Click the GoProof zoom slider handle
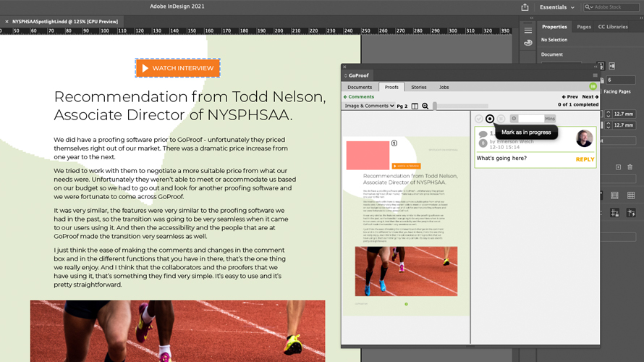The width and height of the screenshot is (644, 362). pos(435,106)
